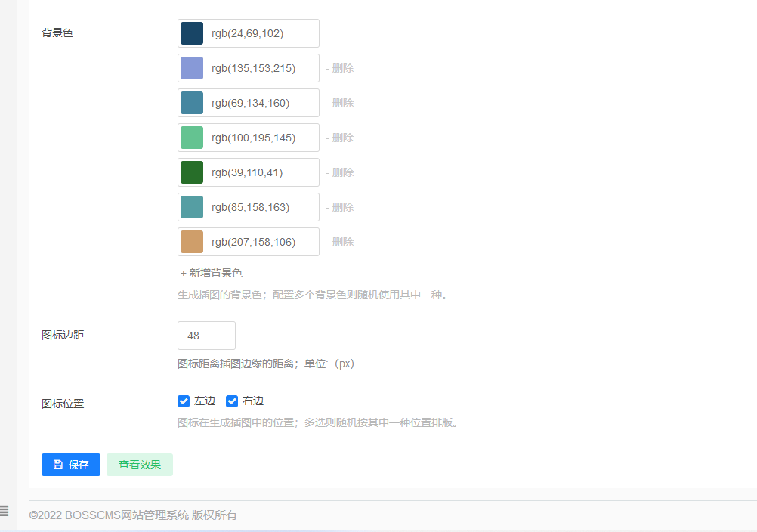The image size is (757, 532).
Task: Toggle the 右边 checkbox
Action: (x=232, y=401)
